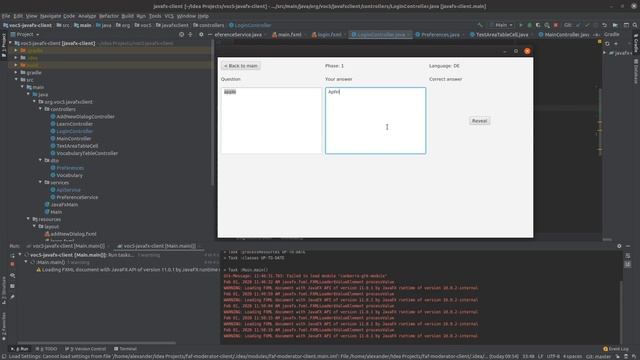The height and width of the screenshot is (360, 640).
Task: Open the Build menu
Action: click(x=127, y=16)
